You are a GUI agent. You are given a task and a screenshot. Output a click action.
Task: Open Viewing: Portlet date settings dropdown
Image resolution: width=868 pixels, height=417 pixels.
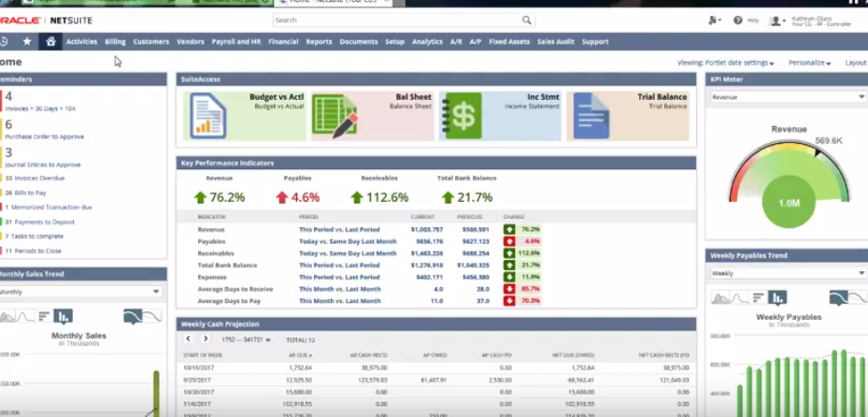(x=726, y=63)
